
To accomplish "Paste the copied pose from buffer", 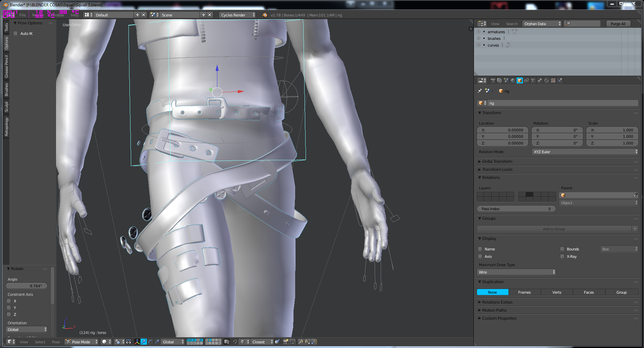I will (x=307, y=342).
